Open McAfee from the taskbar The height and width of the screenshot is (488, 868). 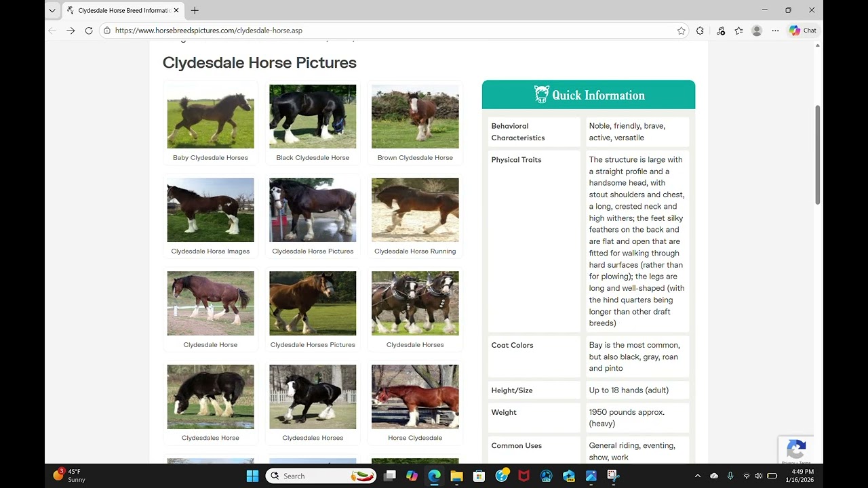(524, 476)
